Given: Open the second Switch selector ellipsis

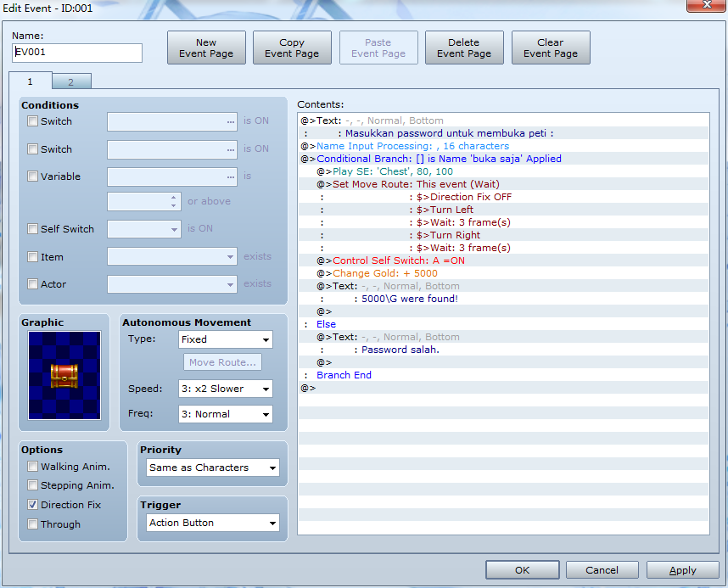Looking at the screenshot, I should (x=230, y=149).
